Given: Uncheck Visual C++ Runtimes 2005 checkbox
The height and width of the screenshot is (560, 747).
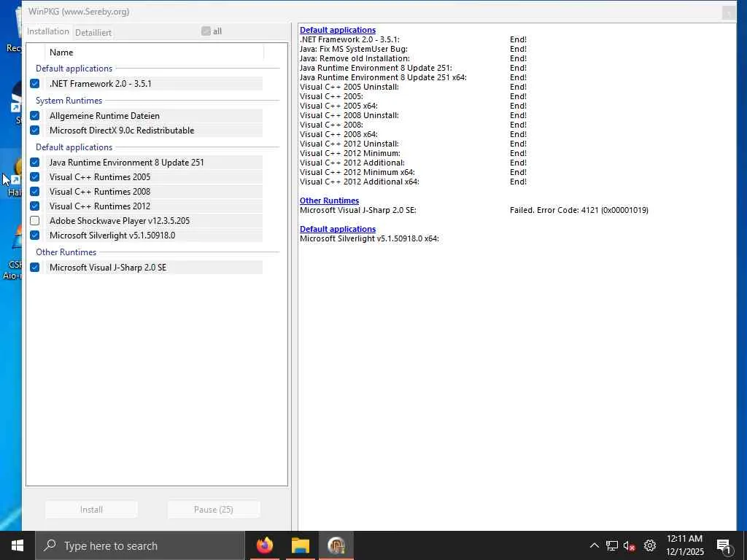Looking at the screenshot, I should (x=35, y=177).
